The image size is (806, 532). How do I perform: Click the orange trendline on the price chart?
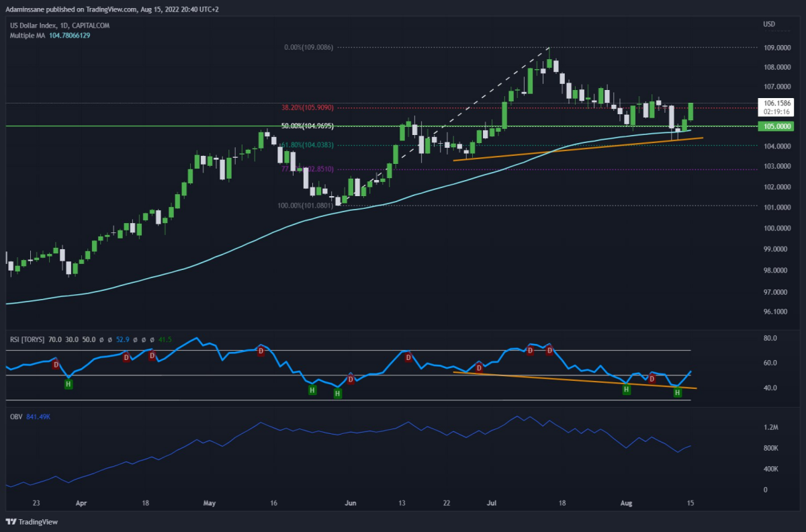578,149
